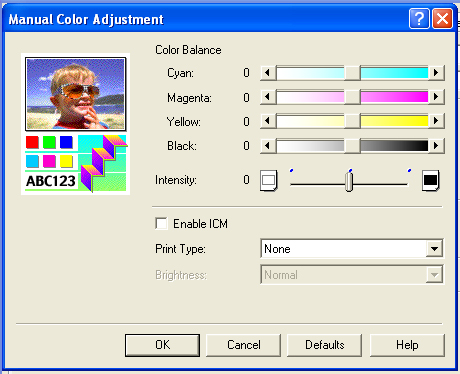The image size is (460, 374).
Task: Click the green swatch in preview
Action: [x=49, y=142]
